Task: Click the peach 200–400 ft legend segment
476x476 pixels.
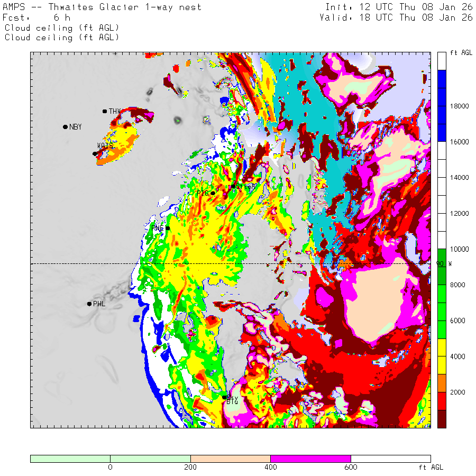Action: point(230,459)
